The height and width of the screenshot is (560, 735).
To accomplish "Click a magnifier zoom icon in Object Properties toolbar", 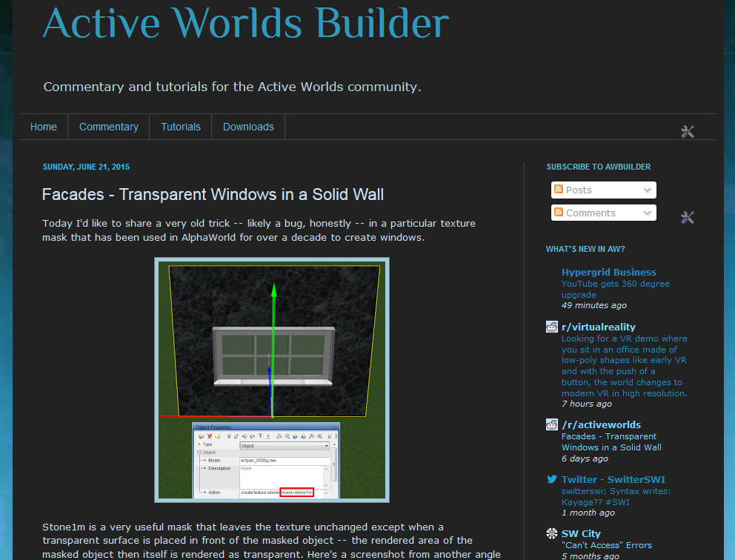I will click(280, 436).
